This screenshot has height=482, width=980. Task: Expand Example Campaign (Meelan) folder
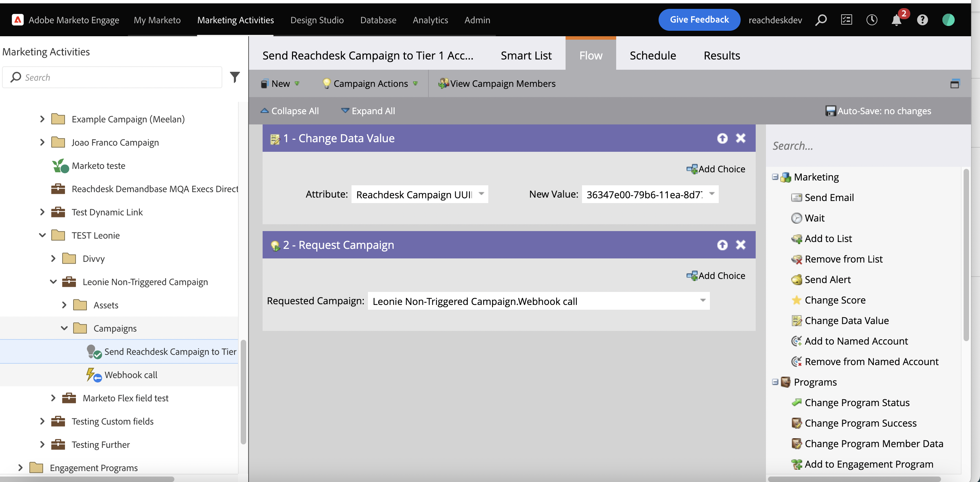pos(42,119)
